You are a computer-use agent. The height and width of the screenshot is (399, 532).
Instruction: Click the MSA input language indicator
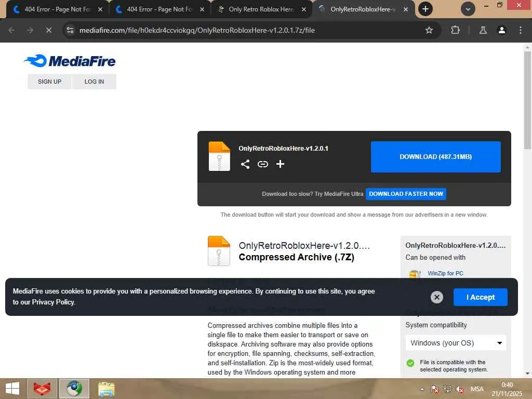(477, 389)
